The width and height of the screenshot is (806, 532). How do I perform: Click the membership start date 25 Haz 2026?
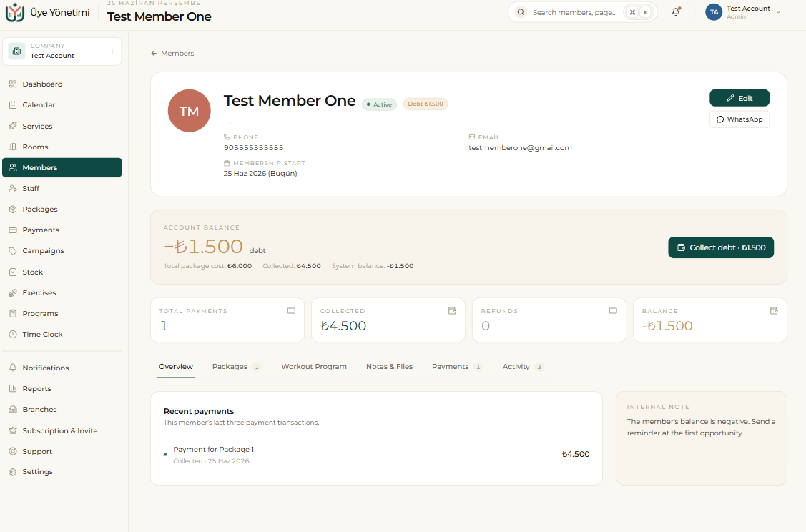pyautogui.click(x=260, y=174)
